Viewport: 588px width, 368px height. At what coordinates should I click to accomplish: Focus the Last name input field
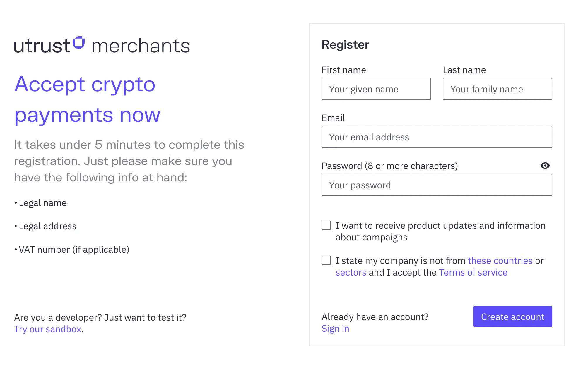[x=497, y=89]
